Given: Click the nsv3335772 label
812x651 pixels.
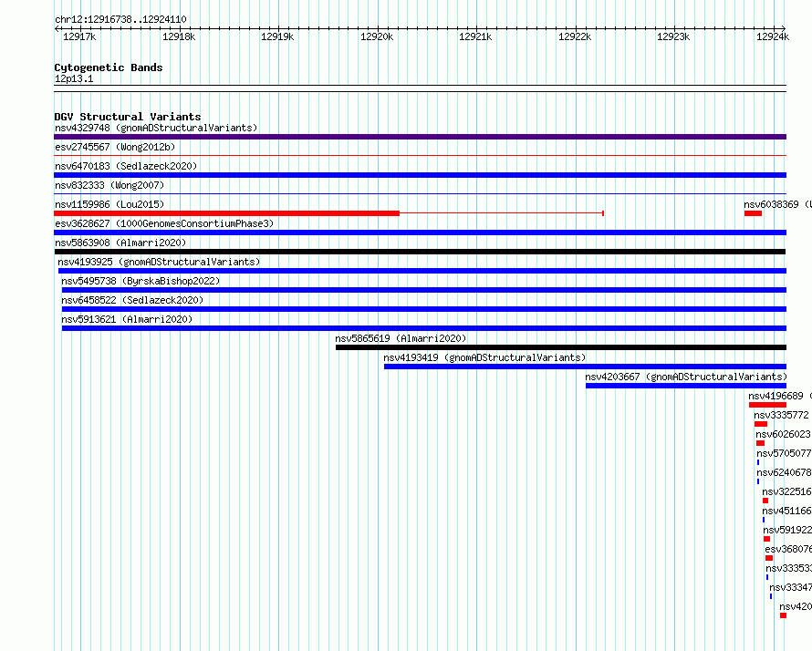Looking at the screenshot, I should click(781, 415).
